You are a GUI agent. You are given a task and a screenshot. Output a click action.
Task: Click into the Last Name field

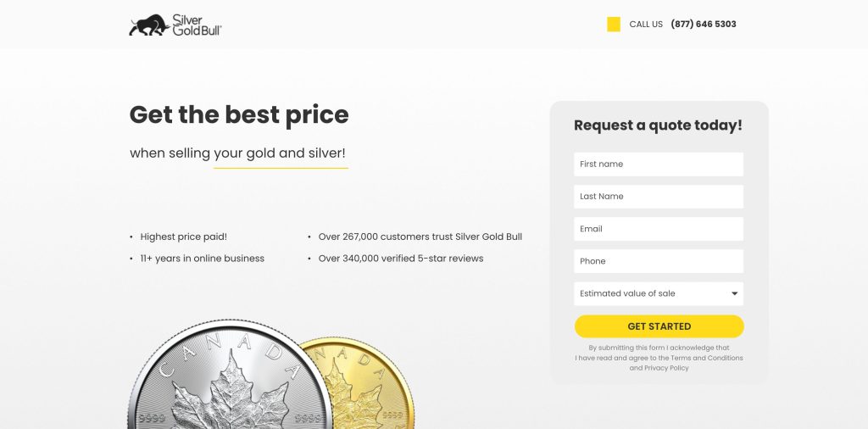click(659, 197)
